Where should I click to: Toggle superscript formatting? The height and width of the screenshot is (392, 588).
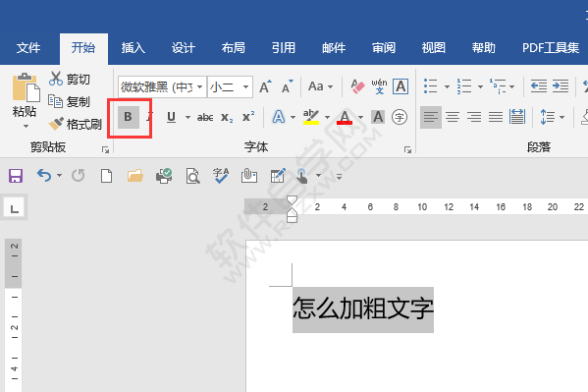(x=248, y=117)
